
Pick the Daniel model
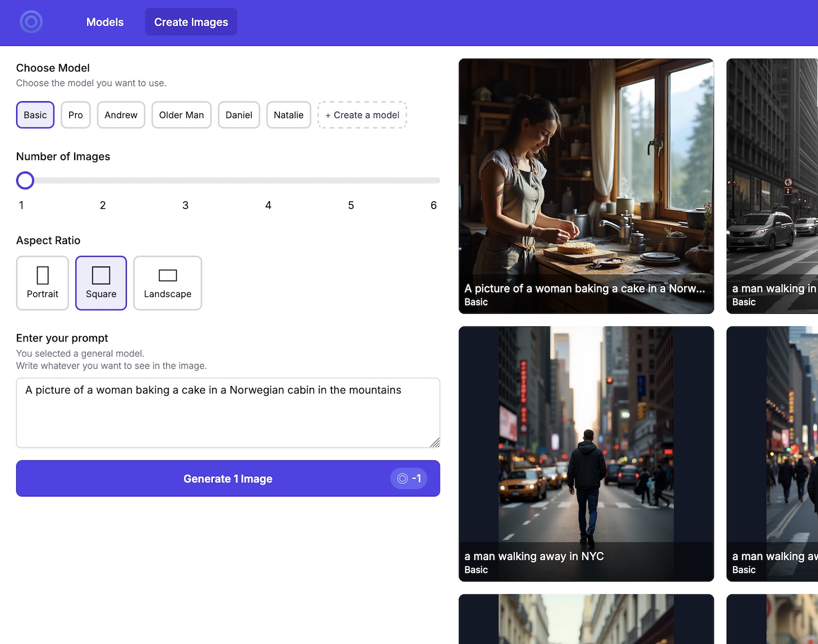point(239,115)
